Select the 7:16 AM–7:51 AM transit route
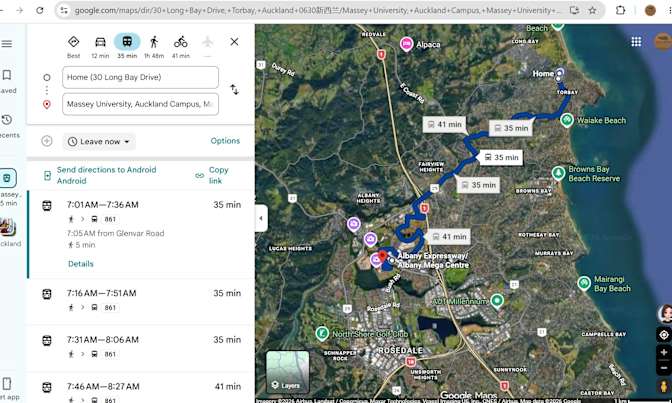 (141, 301)
